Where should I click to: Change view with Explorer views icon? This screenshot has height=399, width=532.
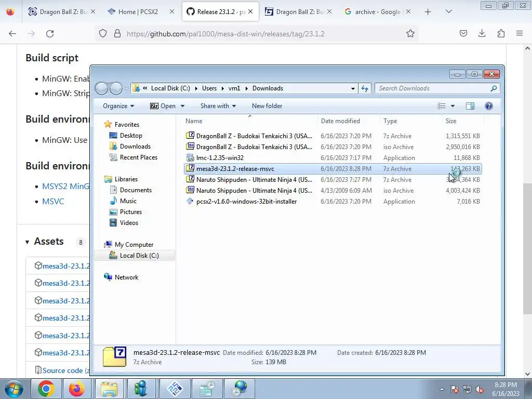pos(442,106)
